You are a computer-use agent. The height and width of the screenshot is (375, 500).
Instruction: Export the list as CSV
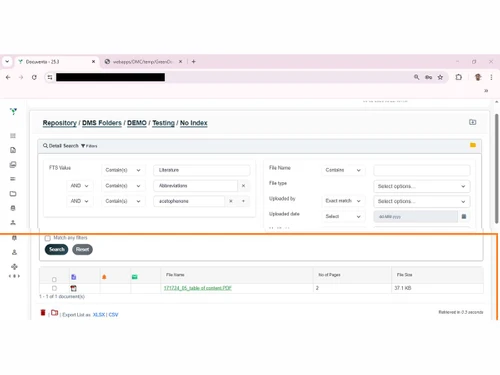113,315
